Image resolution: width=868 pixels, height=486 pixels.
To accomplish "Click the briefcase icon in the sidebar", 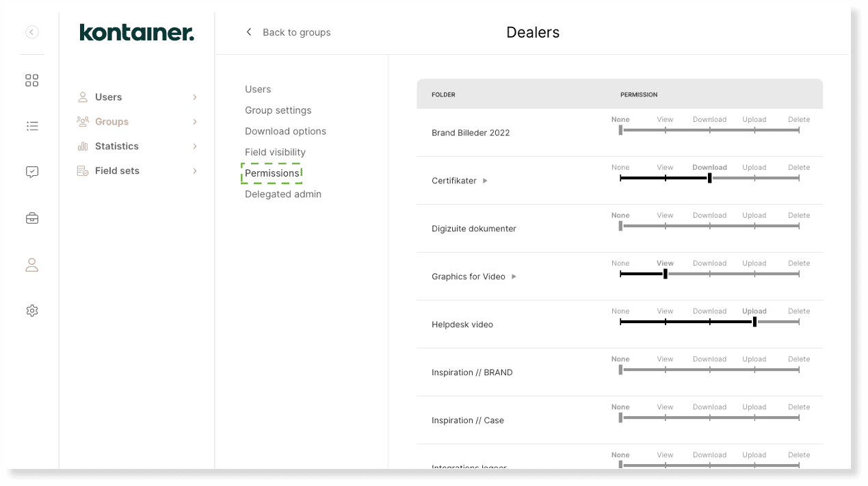I will pos(31,218).
